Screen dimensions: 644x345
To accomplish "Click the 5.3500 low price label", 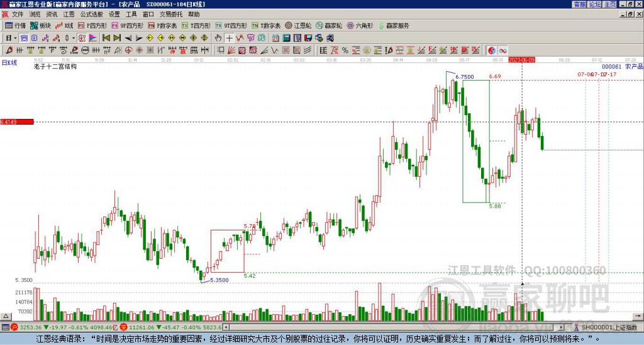I will pos(219,280).
